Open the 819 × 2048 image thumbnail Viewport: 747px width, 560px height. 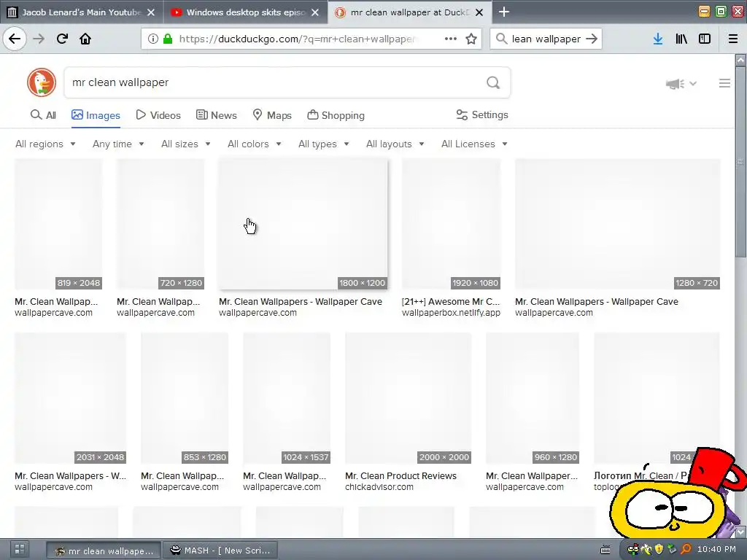point(58,225)
